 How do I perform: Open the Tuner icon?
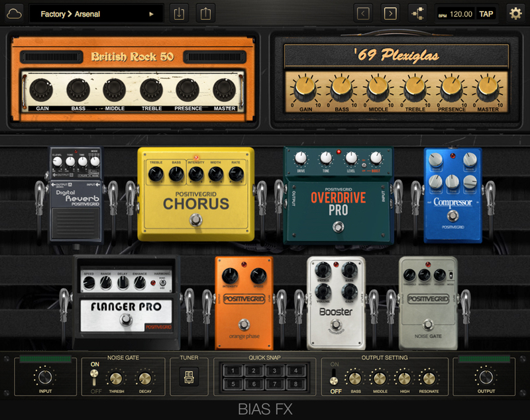(x=189, y=377)
